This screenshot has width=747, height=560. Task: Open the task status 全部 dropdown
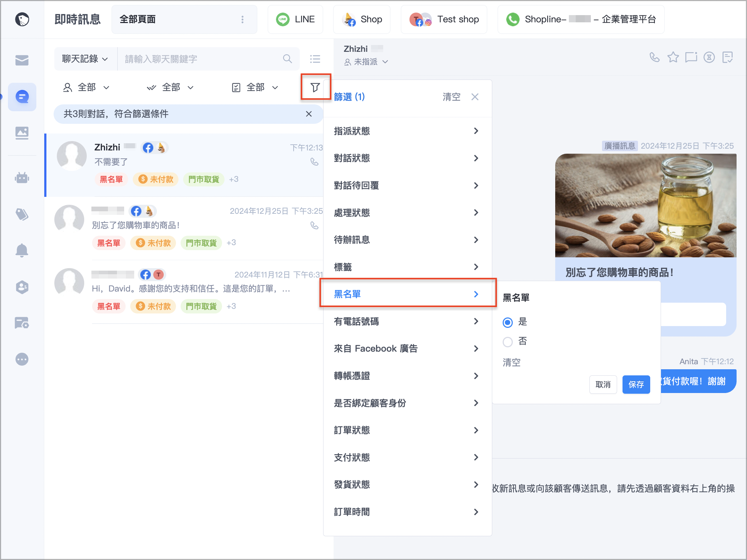tap(255, 87)
